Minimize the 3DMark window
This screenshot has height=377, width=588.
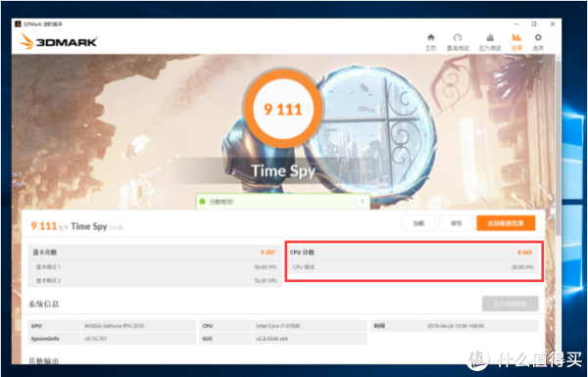516,24
